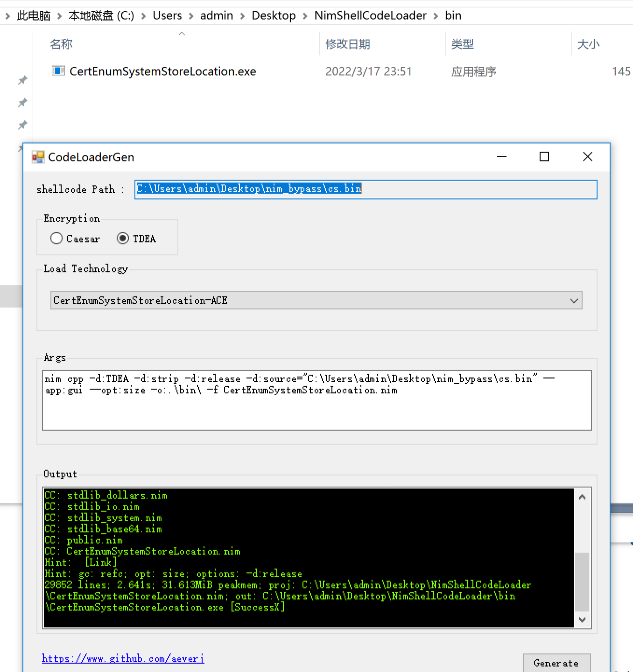Go to NimShellCodeLoader folder in breadcrumb
This screenshot has height=672, width=633.
(x=370, y=16)
